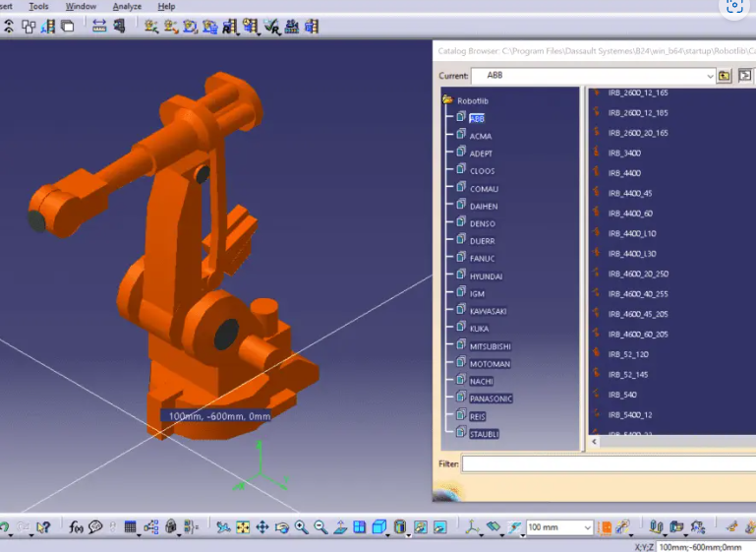Screen dimensions: 756x552
Task: Select the COMAU chapter
Action: 484,189
